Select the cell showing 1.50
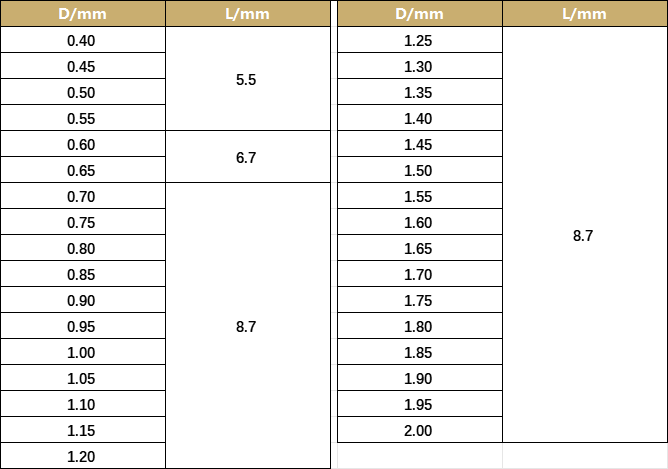This screenshot has width=668, height=469. point(420,170)
